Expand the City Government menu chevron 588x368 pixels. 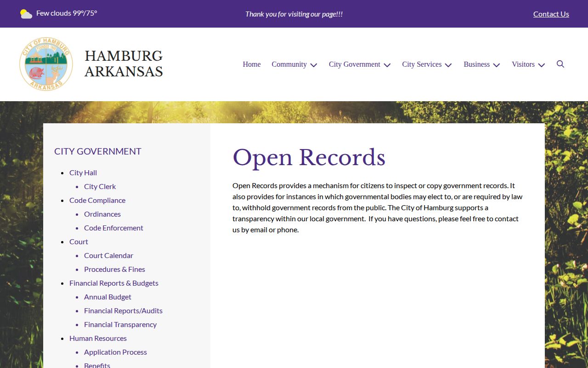(387, 65)
